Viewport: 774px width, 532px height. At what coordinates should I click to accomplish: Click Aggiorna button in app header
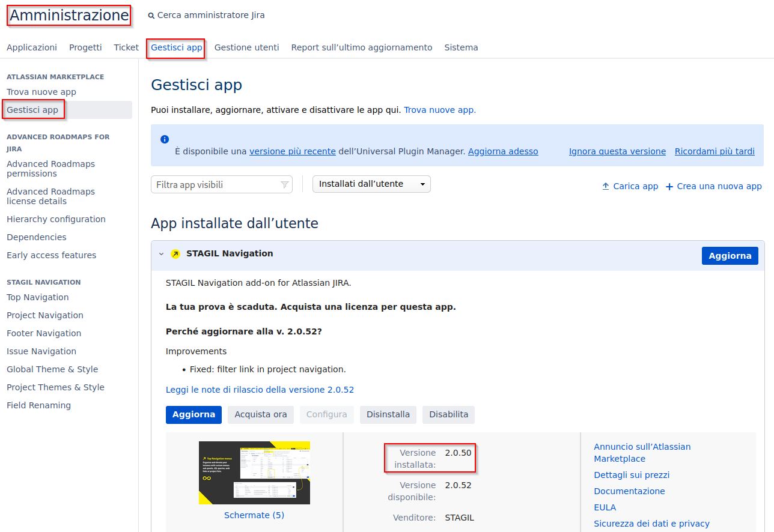pyautogui.click(x=730, y=256)
